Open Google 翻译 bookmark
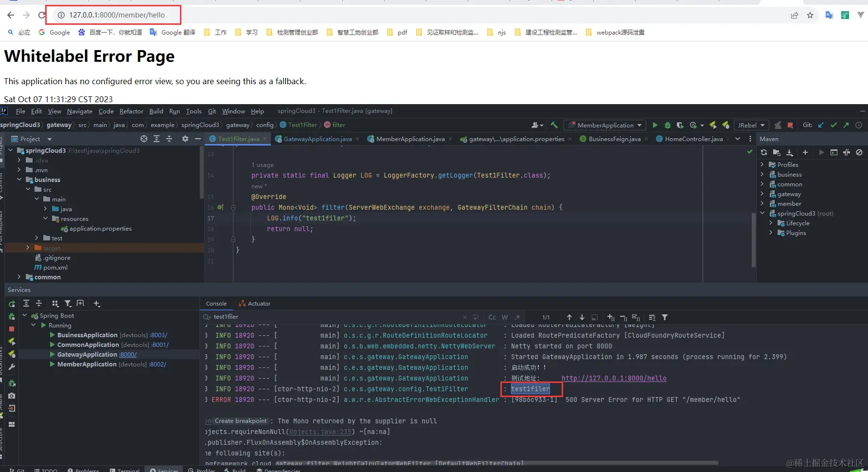 [173, 32]
